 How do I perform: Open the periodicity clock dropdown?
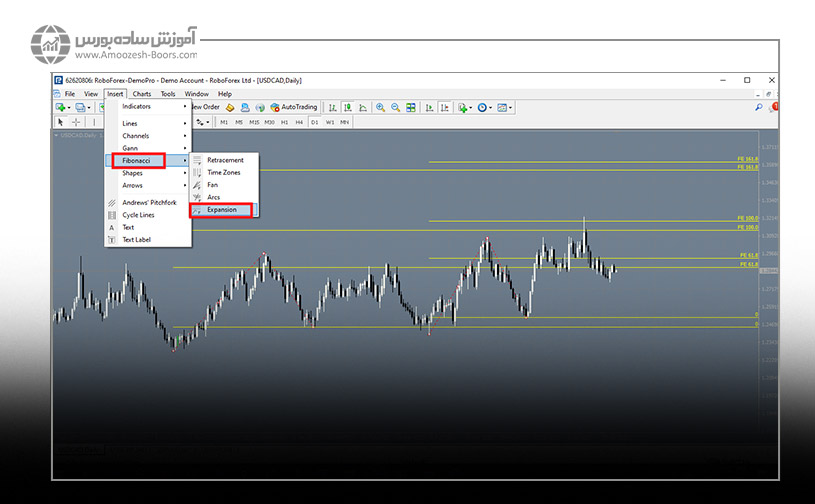485,107
